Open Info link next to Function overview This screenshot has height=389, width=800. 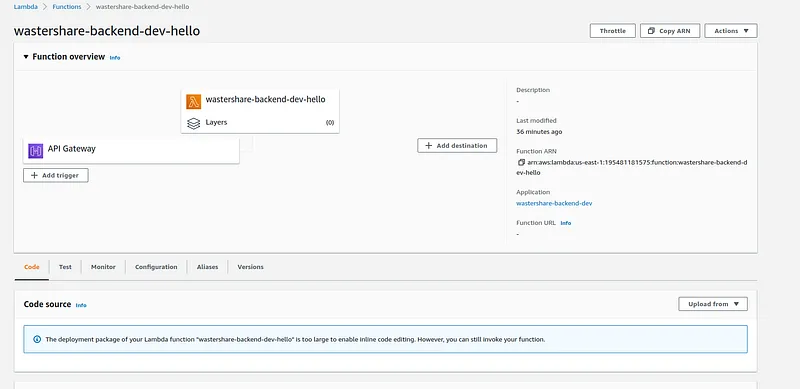(x=115, y=58)
